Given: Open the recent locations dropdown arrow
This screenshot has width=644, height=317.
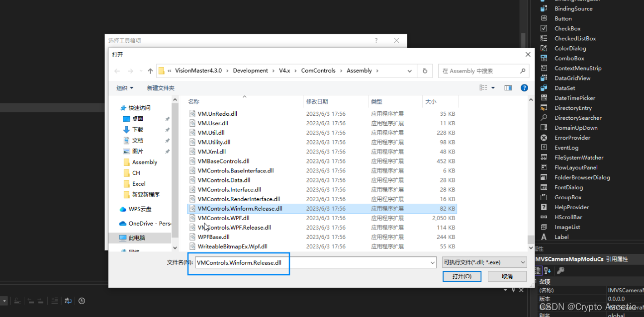Looking at the screenshot, I should [141, 71].
